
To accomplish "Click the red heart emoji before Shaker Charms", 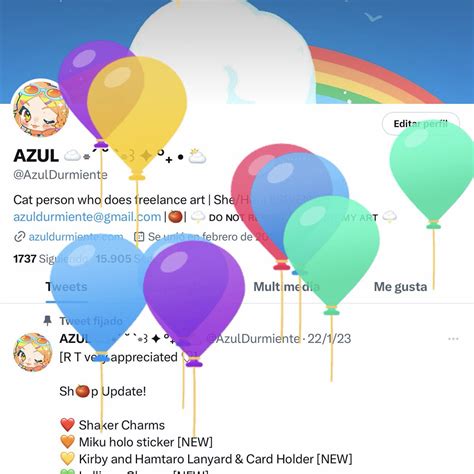I will click(67, 425).
